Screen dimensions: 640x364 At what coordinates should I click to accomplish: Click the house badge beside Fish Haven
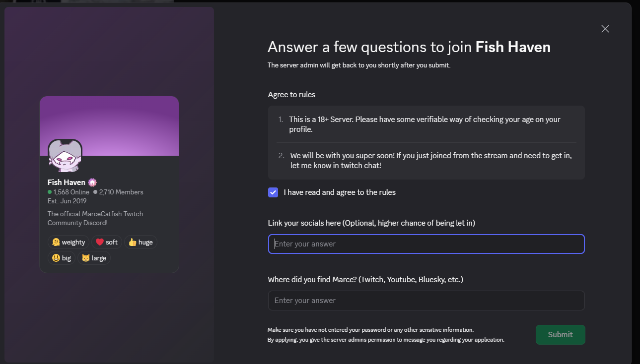[92, 182]
